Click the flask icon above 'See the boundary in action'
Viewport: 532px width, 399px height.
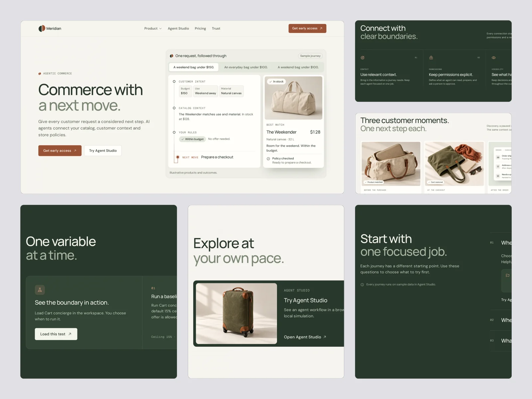click(x=40, y=290)
